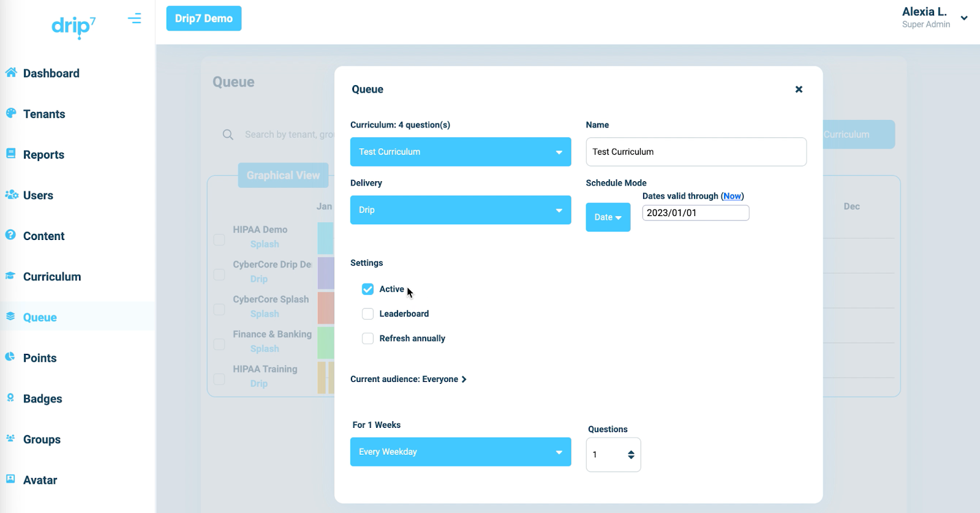This screenshot has height=513, width=980.
Task: Enable Refresh annually checkbox
Action: tap(367, 338)
